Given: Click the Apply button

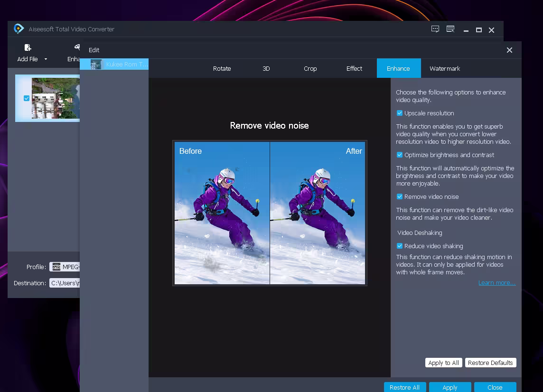Looking at the screenshot, I should point(450,387).
